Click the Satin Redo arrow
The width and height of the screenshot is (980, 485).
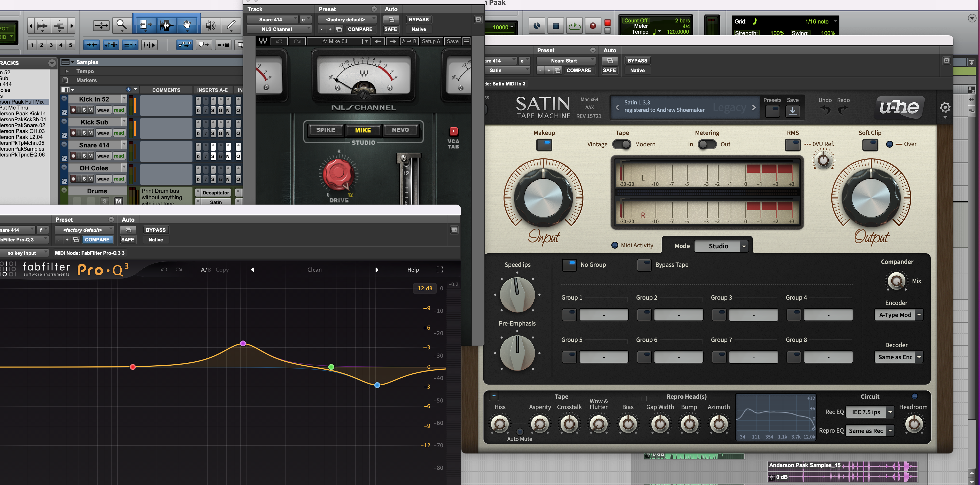point(843,110)
